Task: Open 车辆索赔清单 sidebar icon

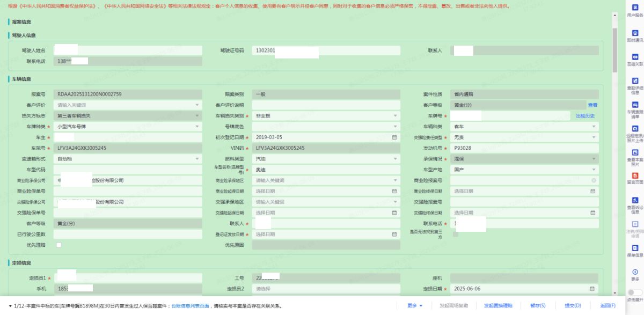Action: (x=635, y=105)
